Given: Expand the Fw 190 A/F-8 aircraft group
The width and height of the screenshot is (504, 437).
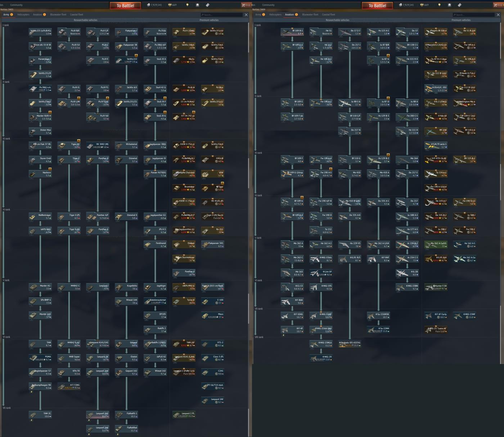Looking at the screenshot, I should 321,202.
